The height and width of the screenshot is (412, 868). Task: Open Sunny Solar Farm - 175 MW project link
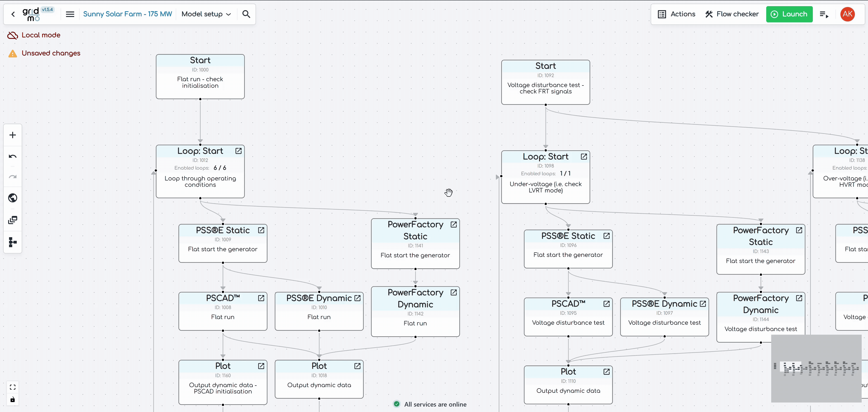tap(127, 14)
